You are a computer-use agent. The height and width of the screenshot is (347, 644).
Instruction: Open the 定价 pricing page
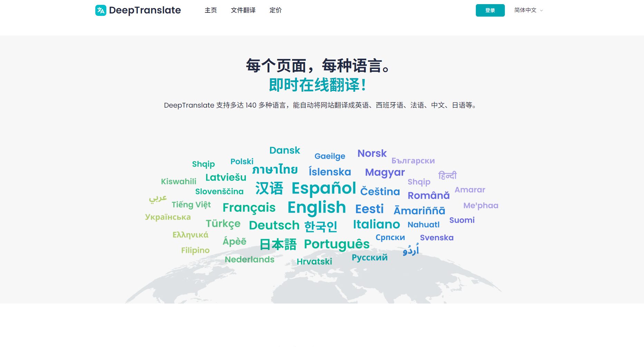coord(275,10)
